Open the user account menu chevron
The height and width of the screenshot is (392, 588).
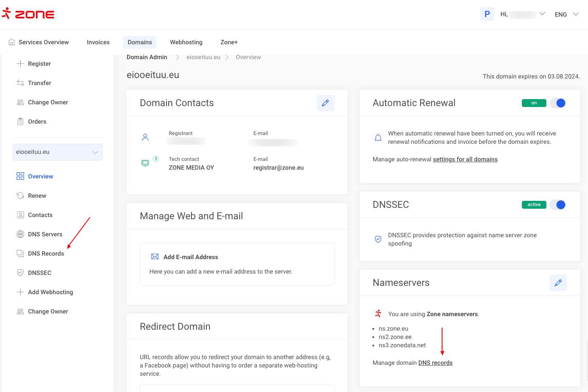point(542,14)
